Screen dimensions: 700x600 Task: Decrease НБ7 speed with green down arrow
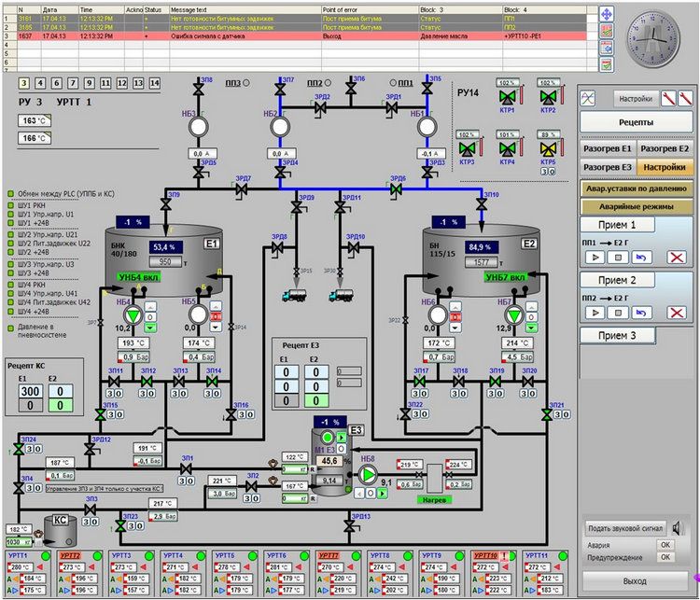[x=531, y=328]
